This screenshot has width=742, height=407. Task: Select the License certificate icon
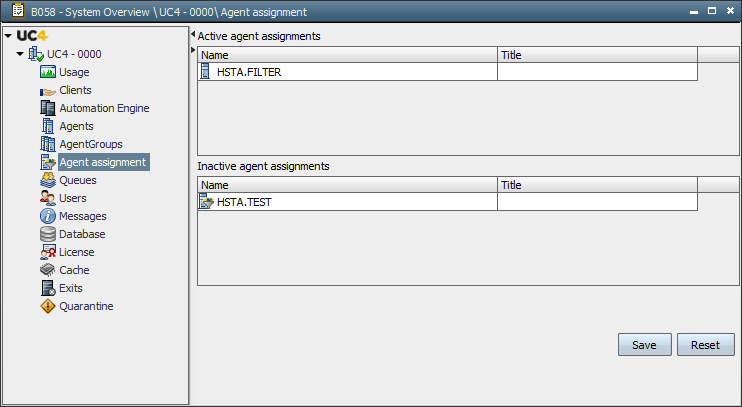48,252
